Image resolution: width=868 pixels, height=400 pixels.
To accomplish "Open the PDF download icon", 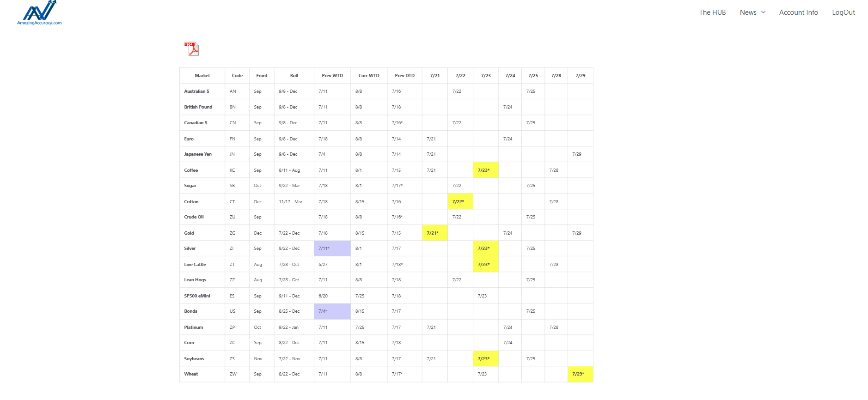I will [191, 48].
